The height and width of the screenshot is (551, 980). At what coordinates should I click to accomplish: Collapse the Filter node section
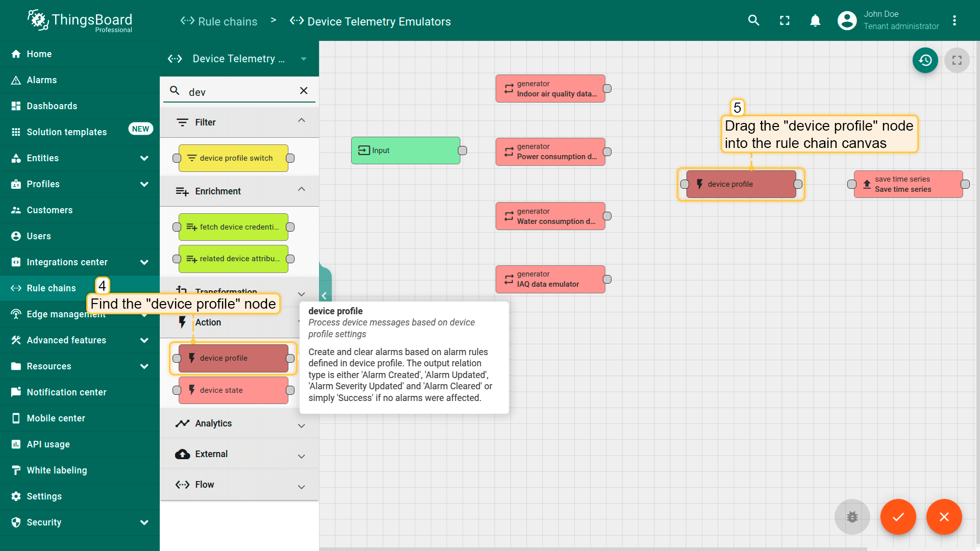[301, 121]
